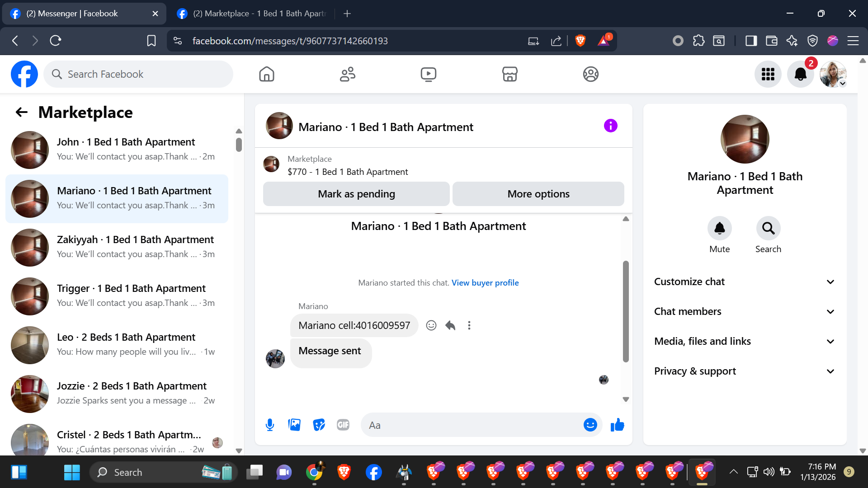
Task: Switch to the Marketplace browser tab
Action: [x=253, y=14]
